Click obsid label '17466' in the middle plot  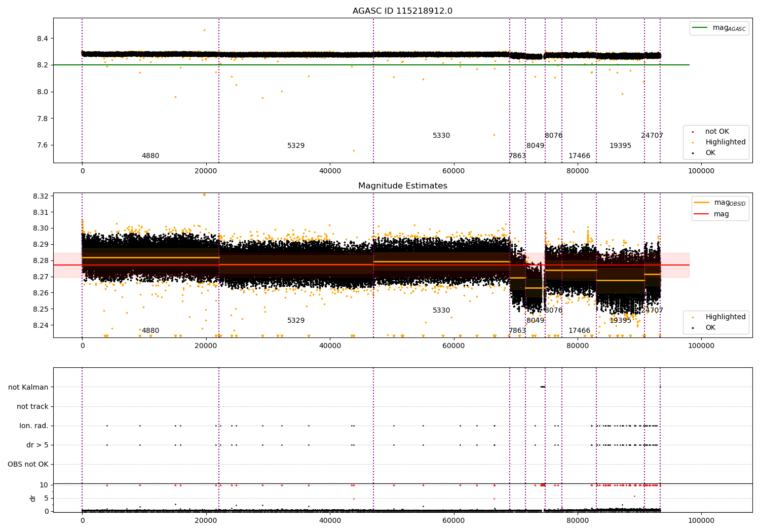coord(579,331)
